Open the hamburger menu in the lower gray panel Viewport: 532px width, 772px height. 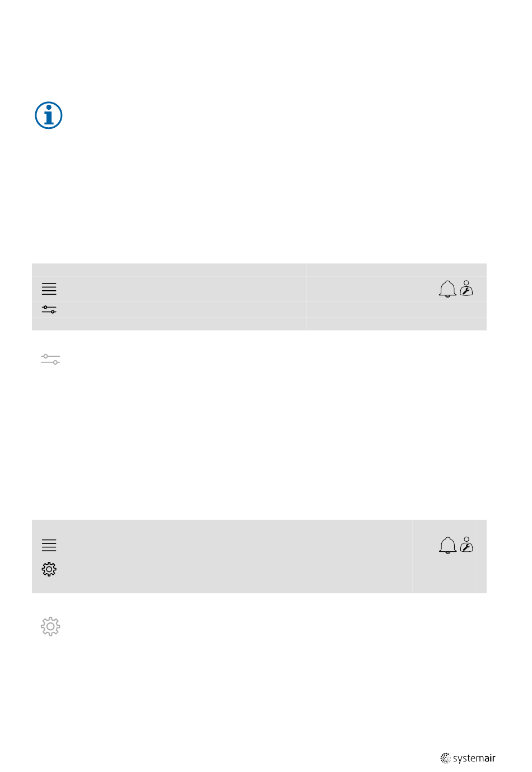click(x=49, y=545)
